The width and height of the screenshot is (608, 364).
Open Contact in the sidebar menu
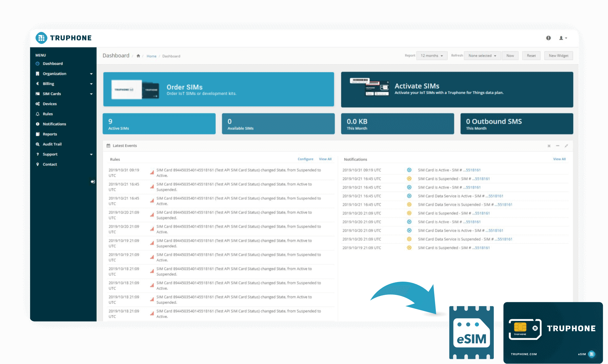pos(50,164)
